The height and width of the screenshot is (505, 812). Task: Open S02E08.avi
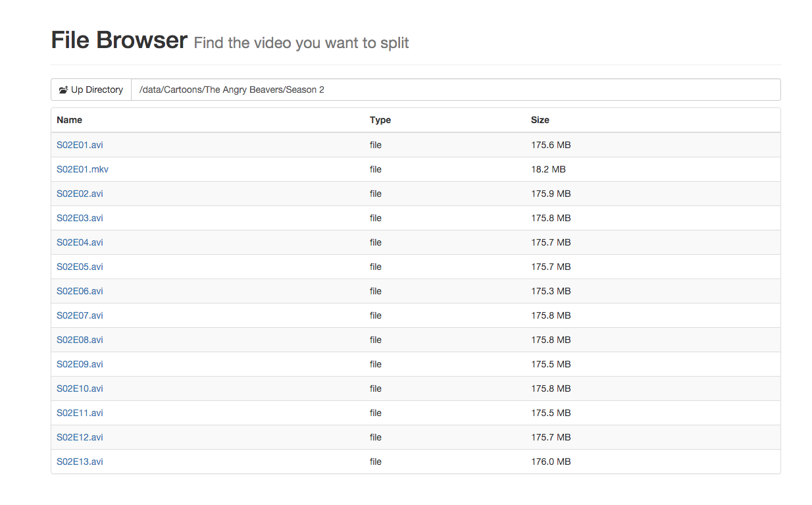point(80,340)
